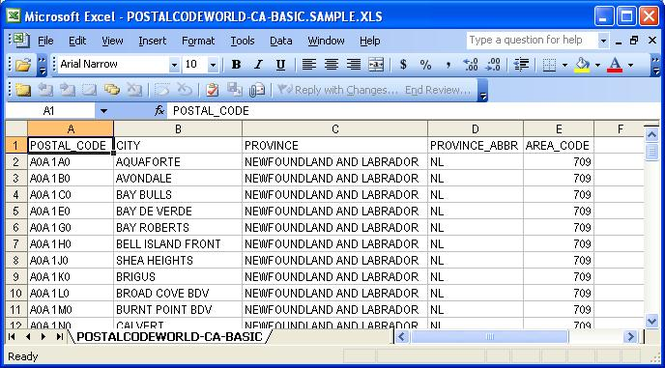Open the Tools menu
The width and height of the screenshot is (665, 368).
[242, 41]
